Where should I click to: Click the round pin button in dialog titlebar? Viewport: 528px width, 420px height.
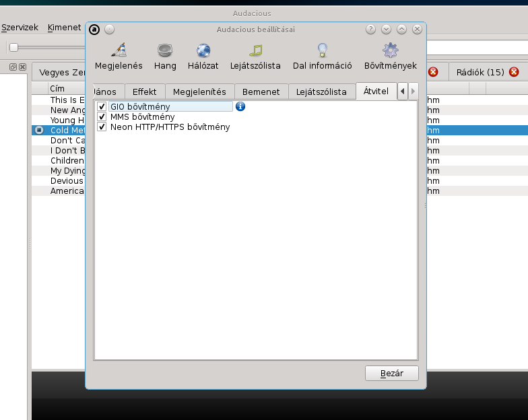tap(109, 30)
